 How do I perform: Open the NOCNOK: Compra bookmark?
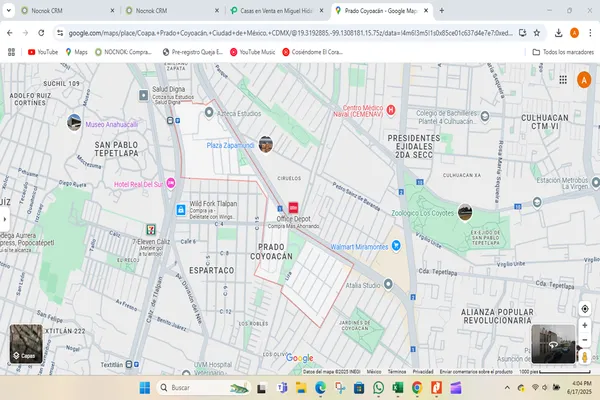pos(124,52)
